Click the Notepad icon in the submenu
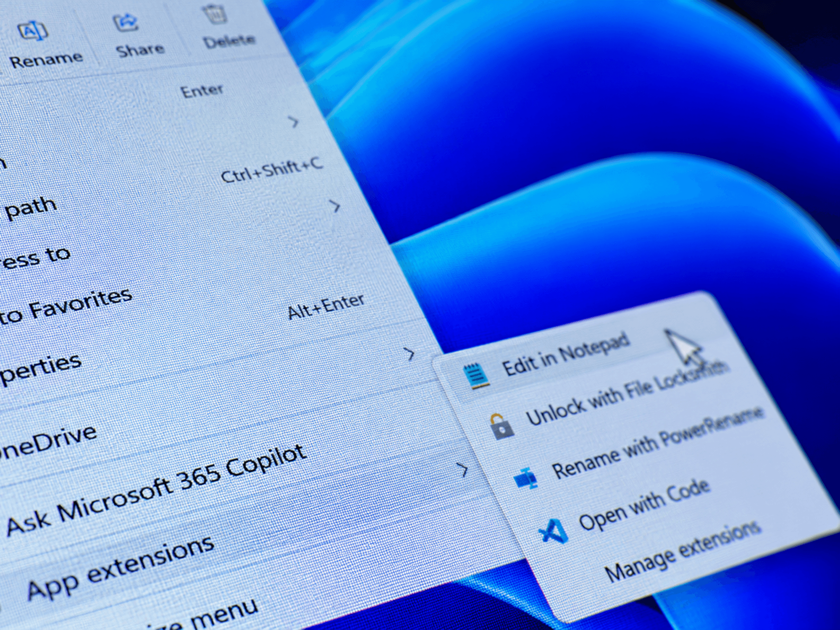 point(476,376)
